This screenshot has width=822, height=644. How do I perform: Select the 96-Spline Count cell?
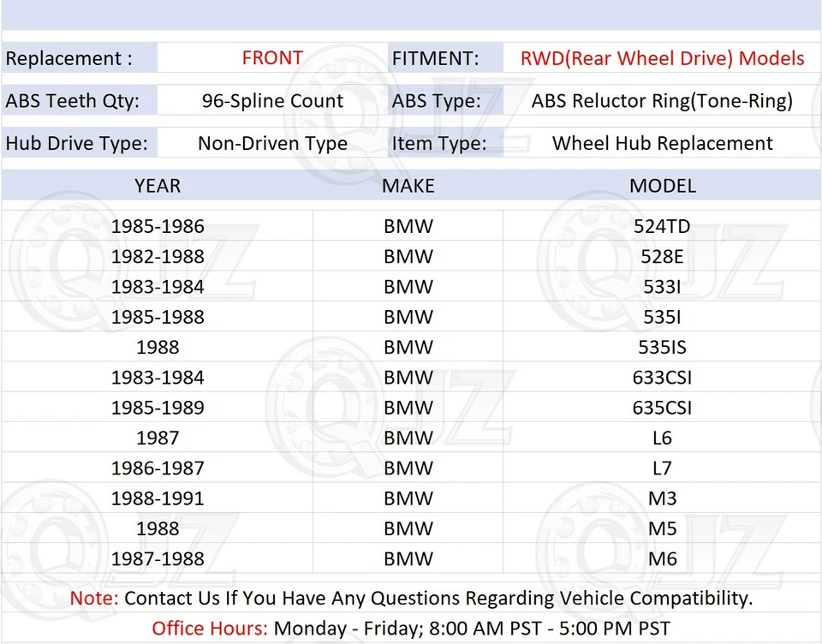click(272, 100)
